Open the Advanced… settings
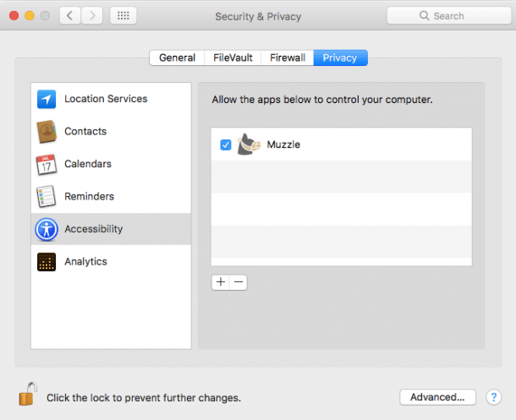The width and height of the screenshot is (516, 420). coord(437,397)
